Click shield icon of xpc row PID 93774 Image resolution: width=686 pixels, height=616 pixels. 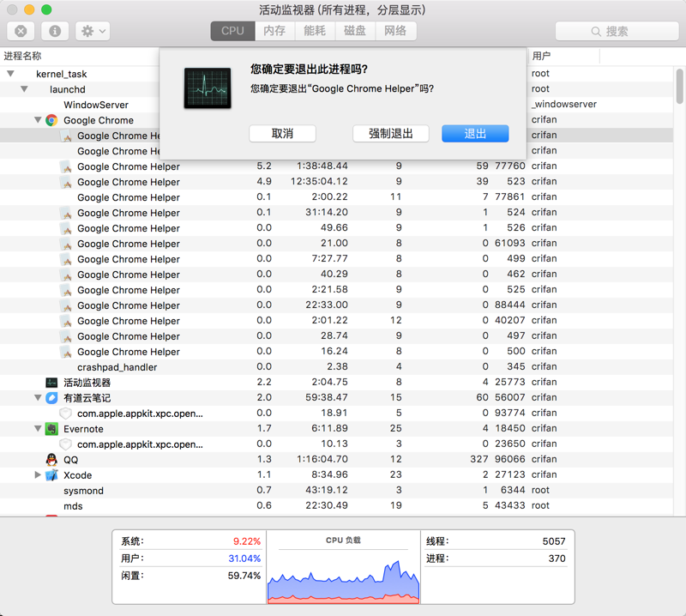(x=66, y=414)
